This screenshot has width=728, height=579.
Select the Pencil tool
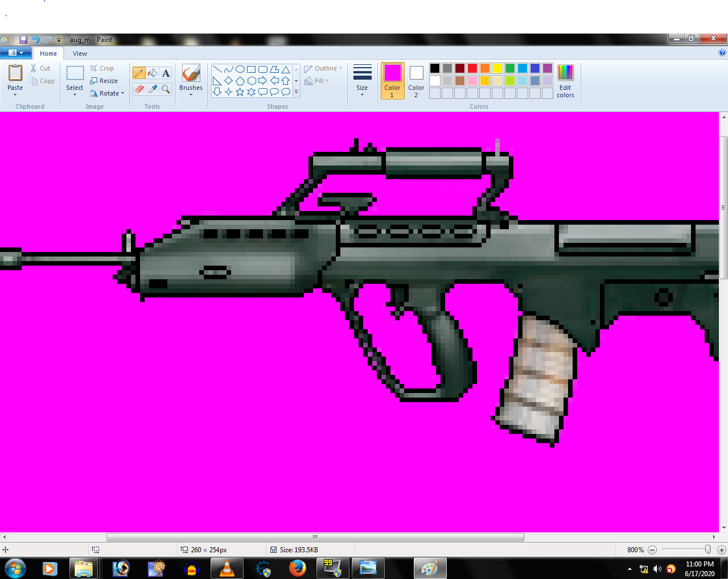tap(138, 73)
